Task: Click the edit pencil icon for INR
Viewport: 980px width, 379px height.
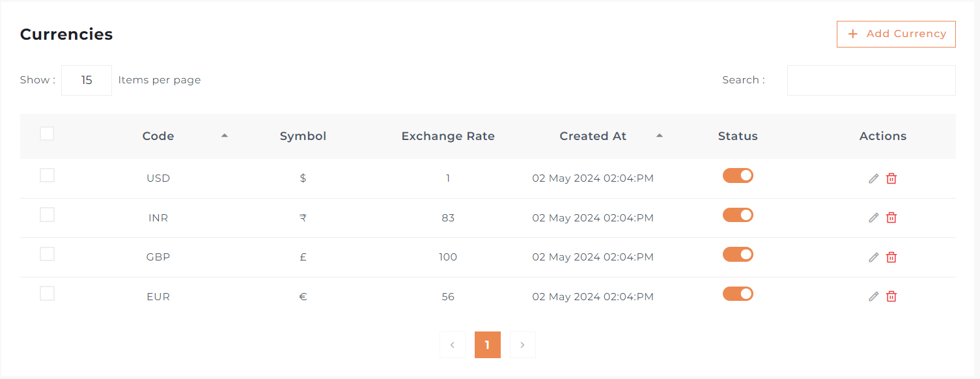Action: point(874,218)
